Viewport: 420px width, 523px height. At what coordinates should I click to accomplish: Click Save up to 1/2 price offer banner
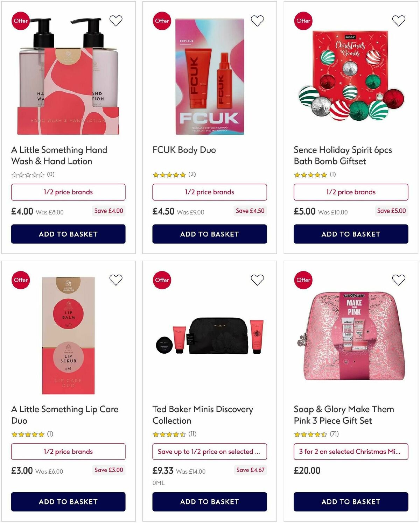(209, 452)
